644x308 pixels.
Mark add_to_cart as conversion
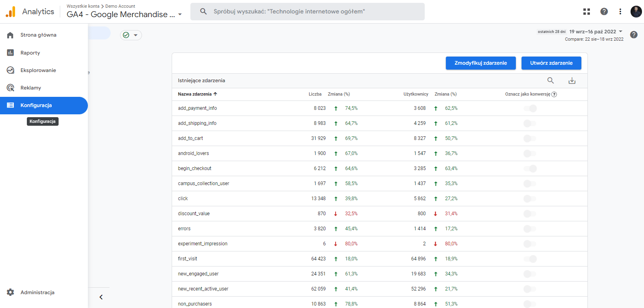530,138
